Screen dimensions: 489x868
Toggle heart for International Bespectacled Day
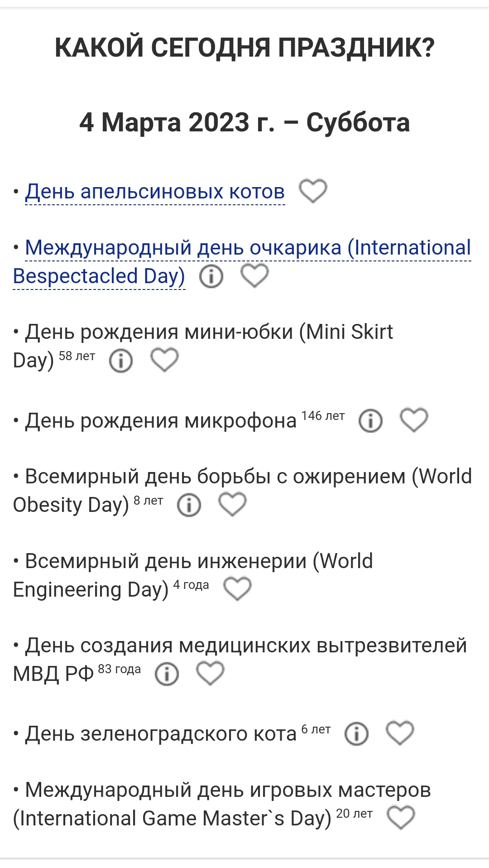(254, 275)
